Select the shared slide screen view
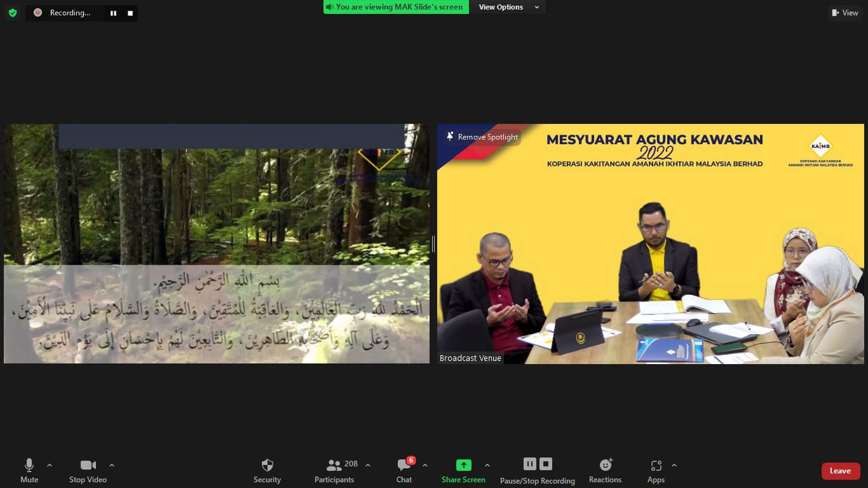 pos(217,243)
